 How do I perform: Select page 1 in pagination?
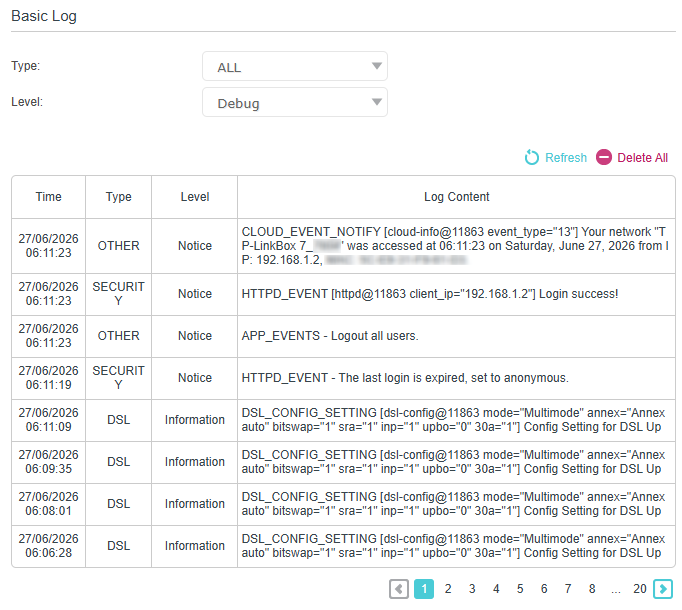[424, 589]
